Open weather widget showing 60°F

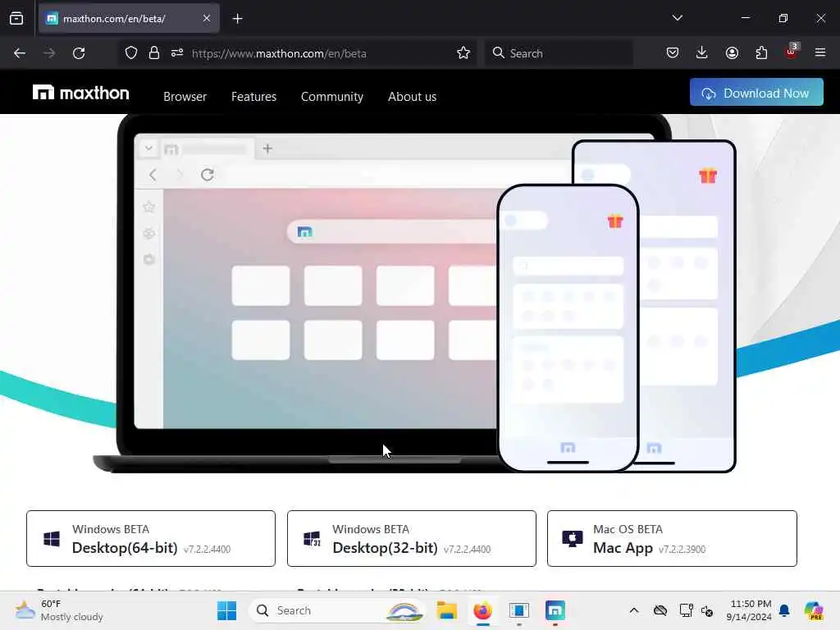click(x=59, y=610)
